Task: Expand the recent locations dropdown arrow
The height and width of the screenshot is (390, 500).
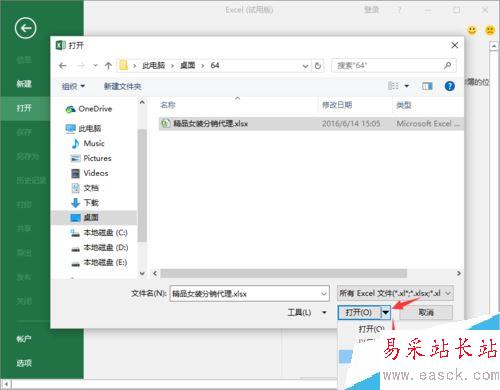Action: 95,66
